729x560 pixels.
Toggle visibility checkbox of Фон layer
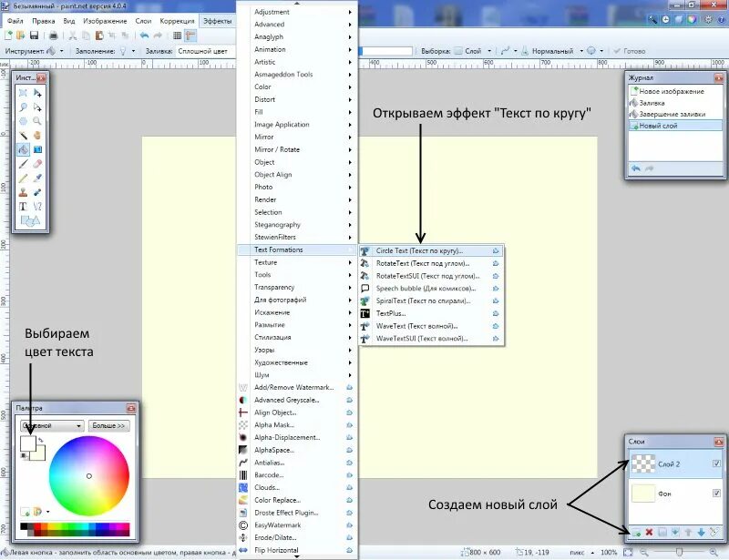click(x=716, y=494)
